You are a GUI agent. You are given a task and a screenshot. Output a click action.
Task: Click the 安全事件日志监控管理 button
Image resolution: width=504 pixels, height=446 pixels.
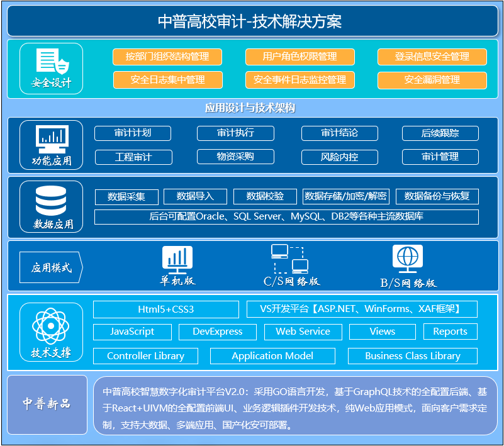click(x=300, y=80)
